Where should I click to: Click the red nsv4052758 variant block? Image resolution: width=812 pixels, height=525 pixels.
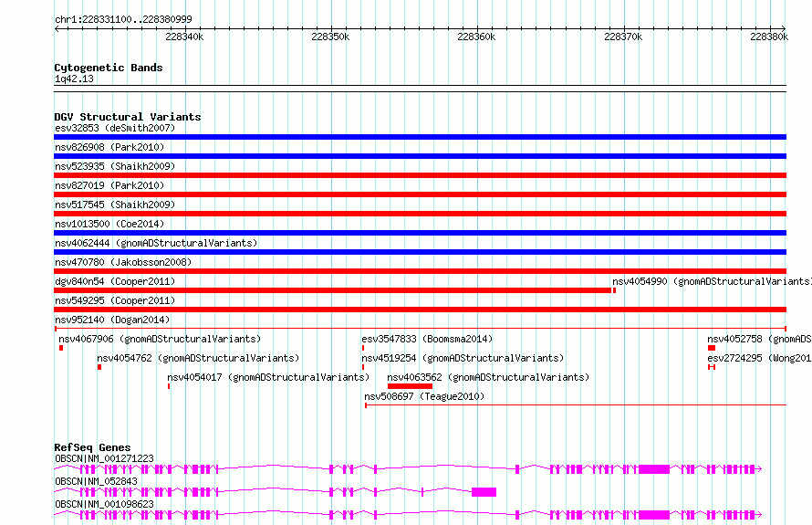712,348
